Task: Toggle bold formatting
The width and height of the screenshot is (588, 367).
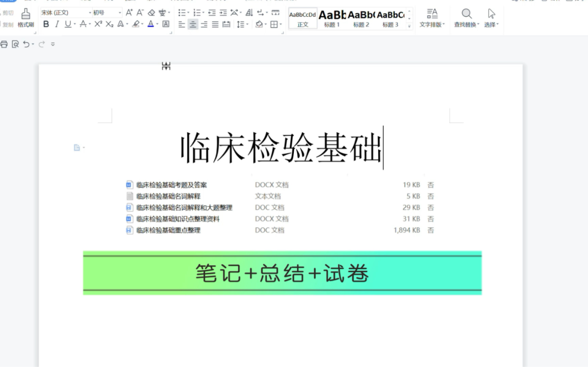Action: pyautogui.click(x=46, y=24)
